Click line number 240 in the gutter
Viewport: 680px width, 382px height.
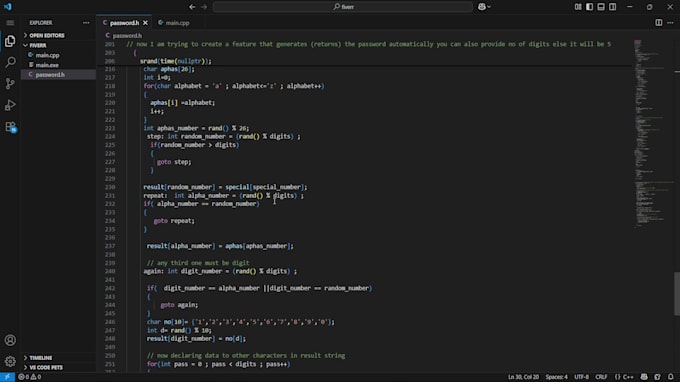point(110,271)
